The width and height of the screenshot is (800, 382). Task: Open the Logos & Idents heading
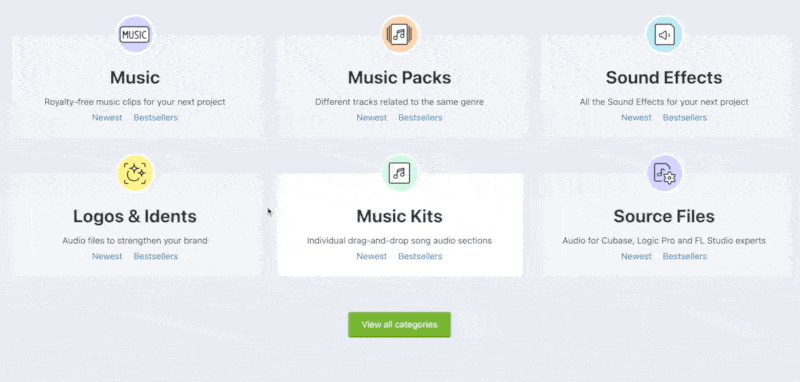coord(135,216)
